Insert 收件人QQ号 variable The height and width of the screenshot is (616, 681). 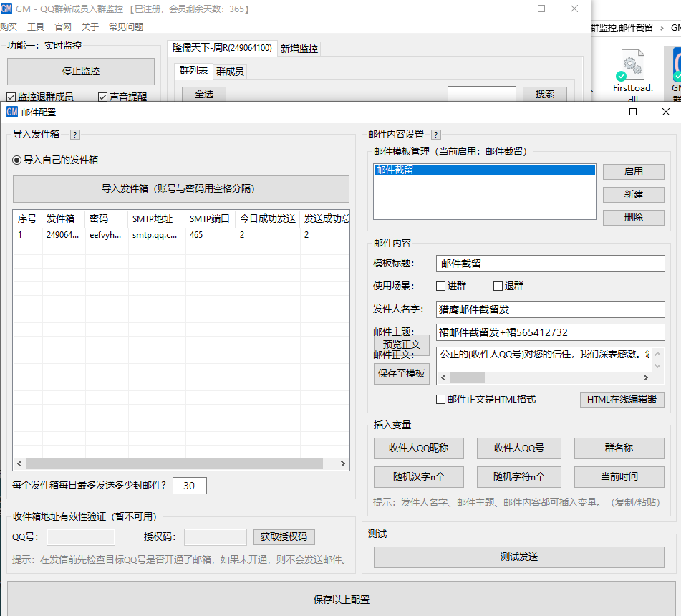pos(519,448)
